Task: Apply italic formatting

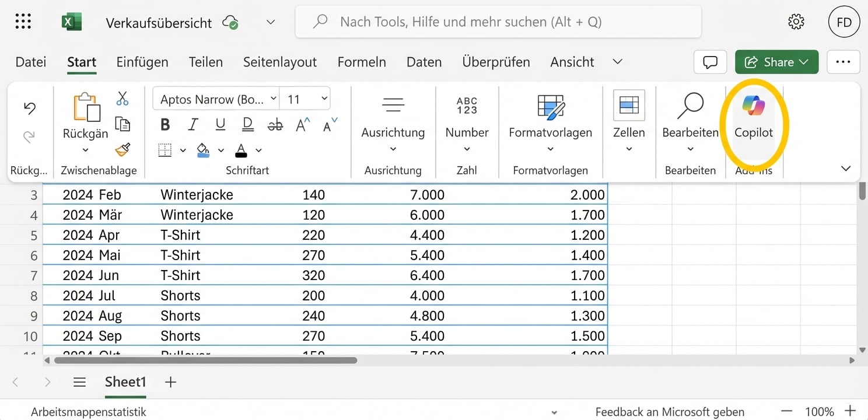Action: pos(192,124)
